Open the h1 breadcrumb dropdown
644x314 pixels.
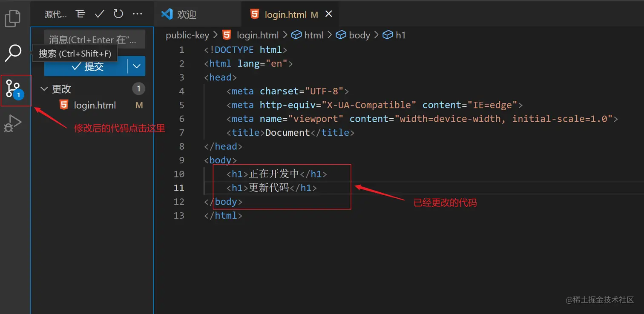pos(400,35)
